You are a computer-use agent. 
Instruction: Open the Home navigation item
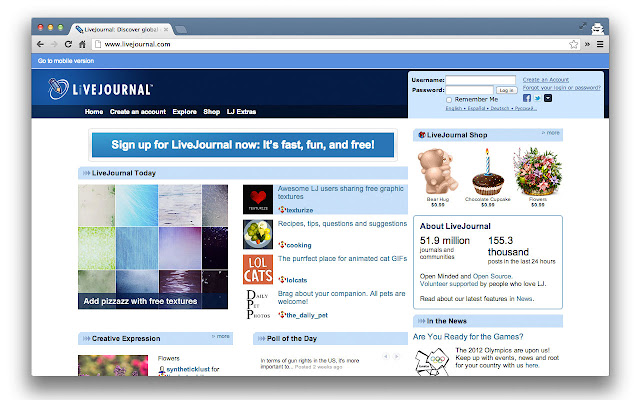tap(94, 111)
